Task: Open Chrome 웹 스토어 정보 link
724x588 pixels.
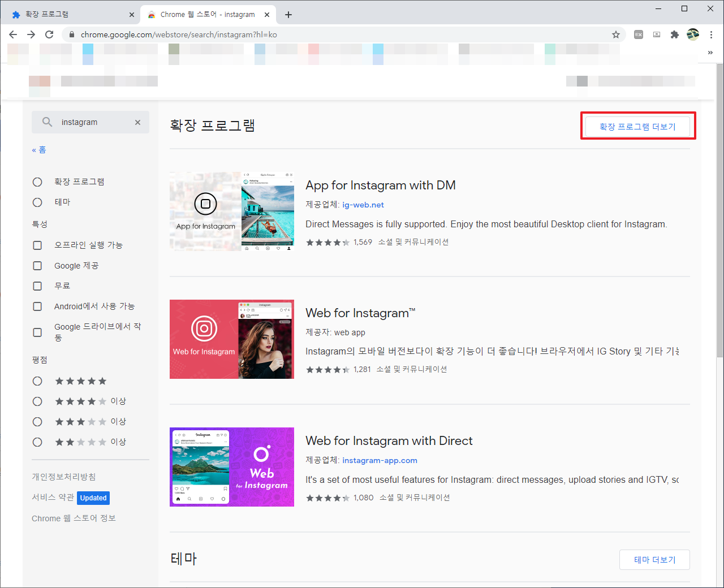Action: [x=74, y=518]
